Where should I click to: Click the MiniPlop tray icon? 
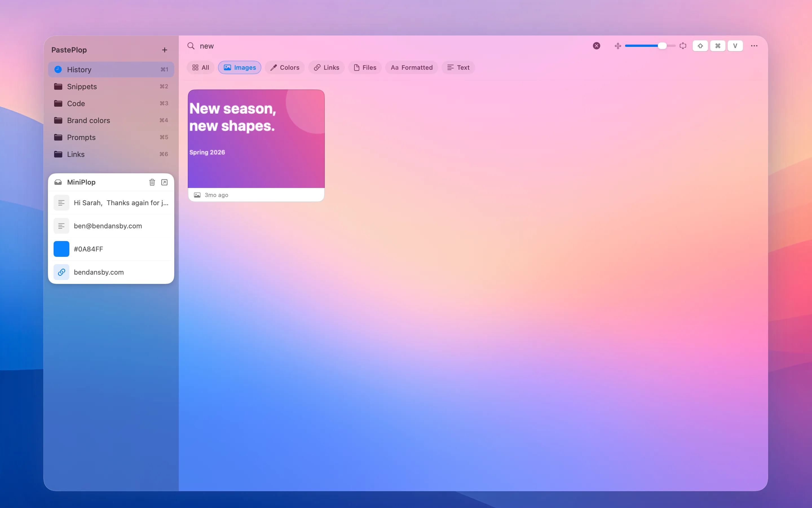pyautogui.click(x=58, y=182)
